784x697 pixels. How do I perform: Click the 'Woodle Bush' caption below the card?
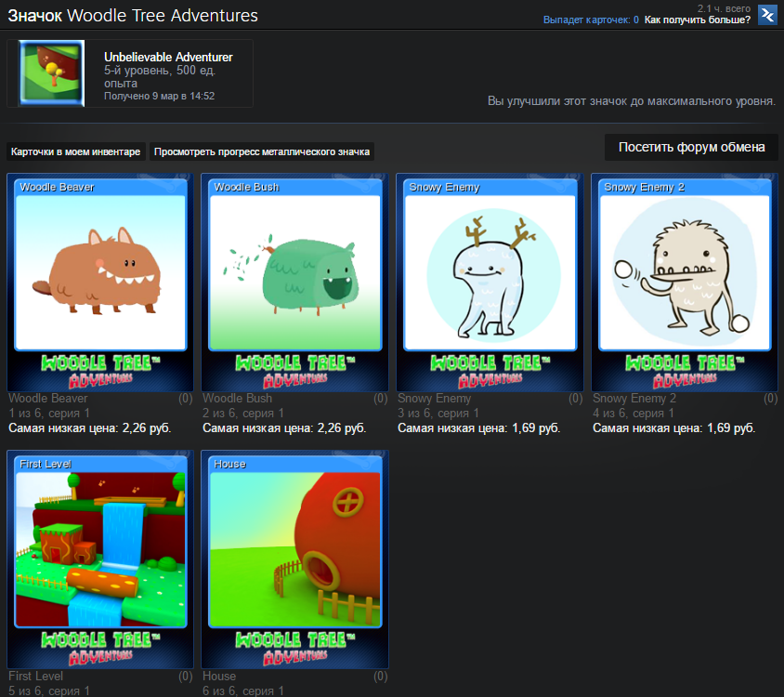238,399
